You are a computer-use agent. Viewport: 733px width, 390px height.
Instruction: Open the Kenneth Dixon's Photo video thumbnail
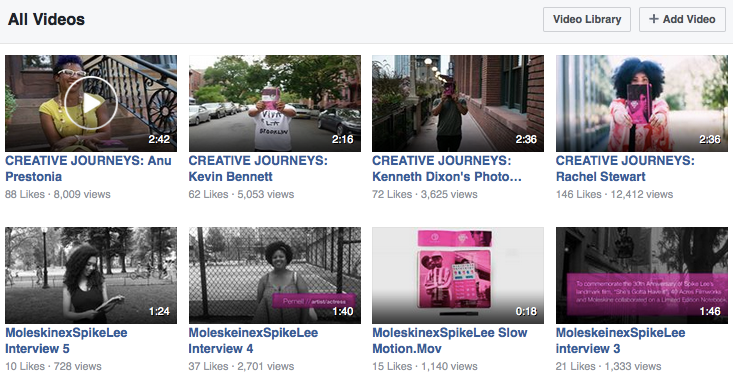tap(458, 103)
